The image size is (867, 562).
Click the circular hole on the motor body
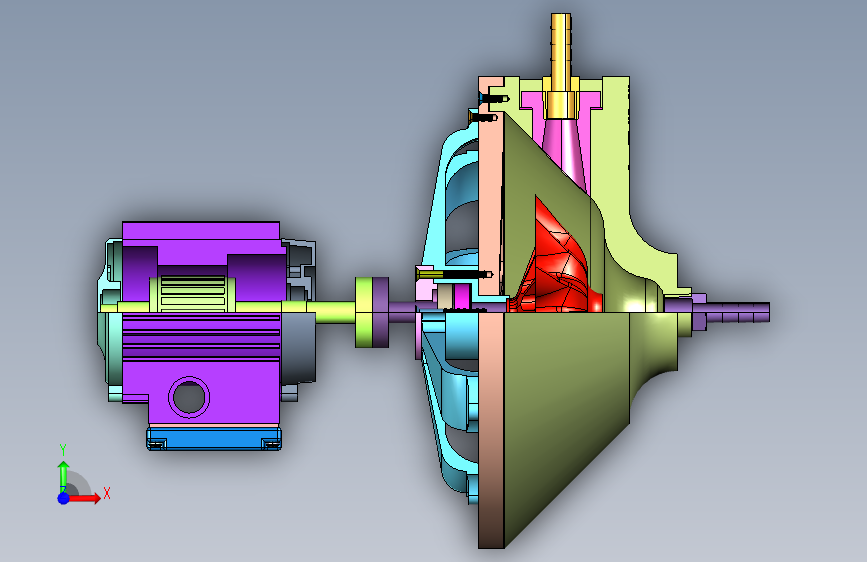click(189, 397)
